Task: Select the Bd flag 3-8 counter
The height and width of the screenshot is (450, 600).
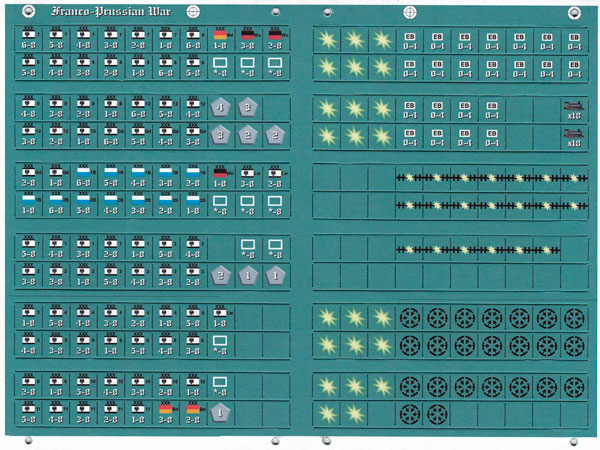Action: click(166, 414)
